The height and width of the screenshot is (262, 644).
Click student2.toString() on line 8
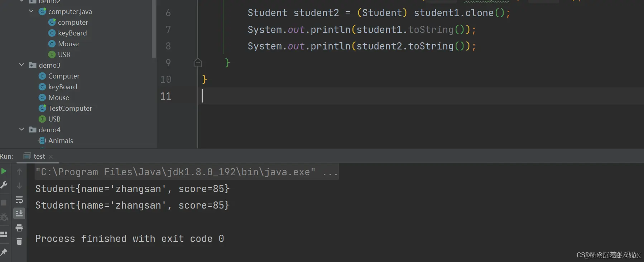410,46
